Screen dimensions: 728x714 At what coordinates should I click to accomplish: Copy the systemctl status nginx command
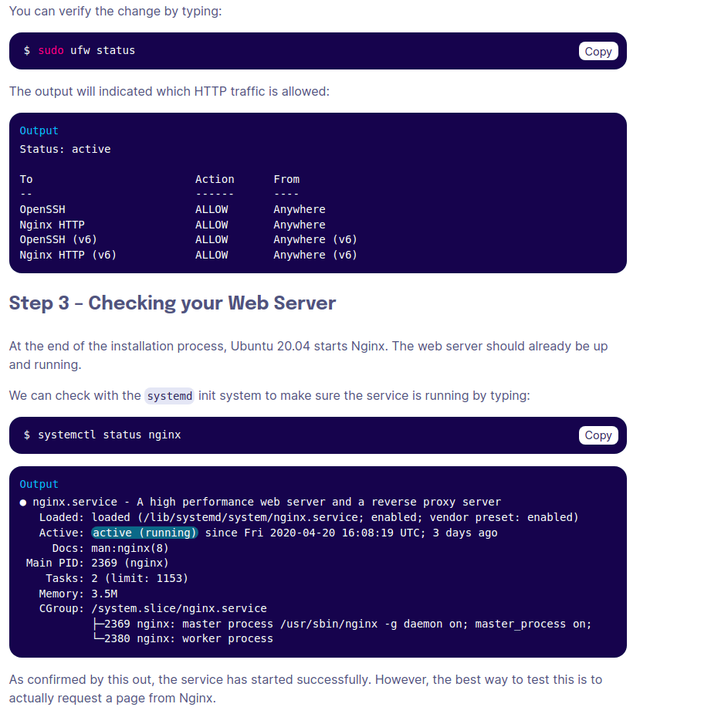[598, 435]
